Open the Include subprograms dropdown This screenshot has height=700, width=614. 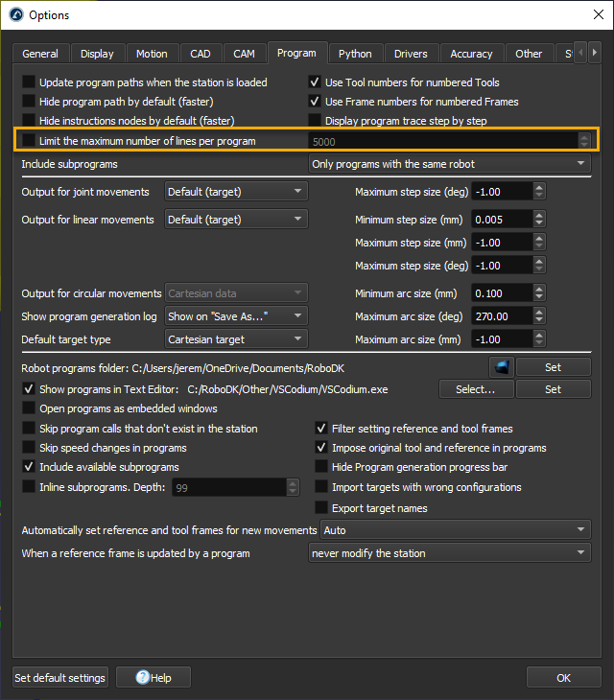[x=449, y=164]
